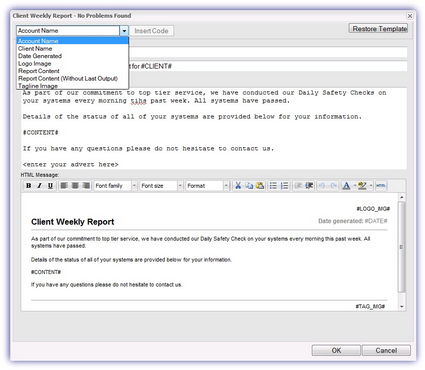Screen dimensions: 425x370
Task: Click into the plain text message area
Action: pos(214,128)
